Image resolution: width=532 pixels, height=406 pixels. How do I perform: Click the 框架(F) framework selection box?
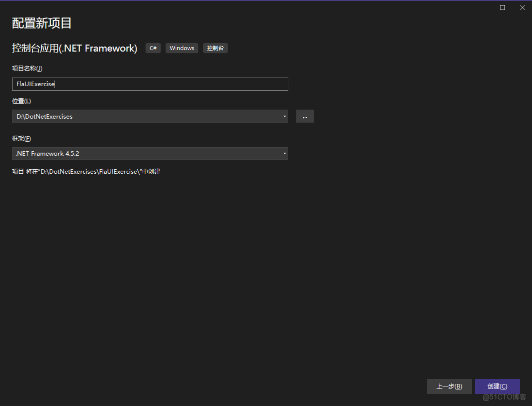coord(150,154)
